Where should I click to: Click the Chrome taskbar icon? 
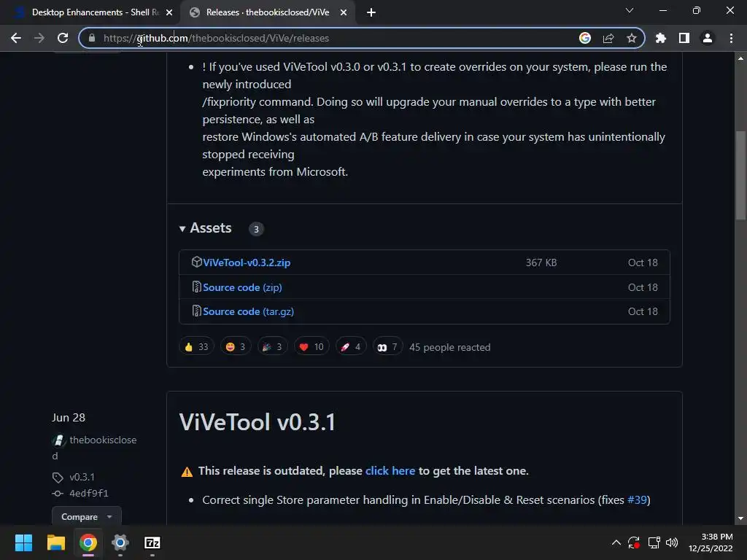coord(88,542)
